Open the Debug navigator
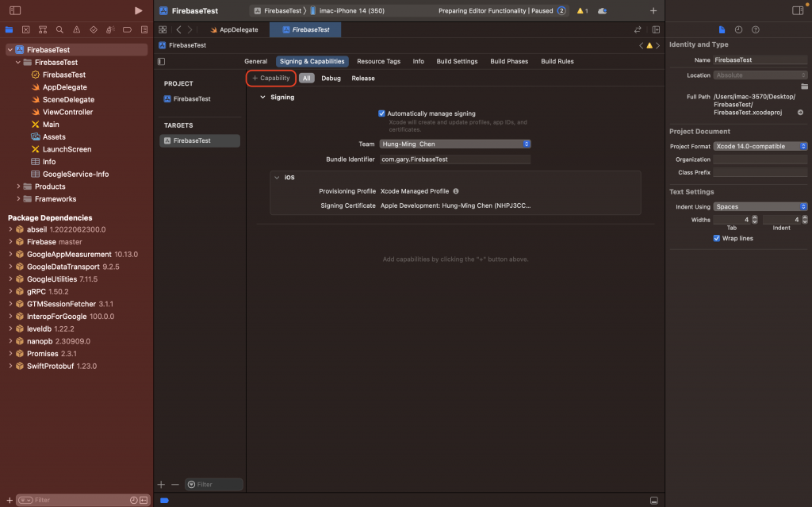Image resolution: width=812 pixels, height=507 pixels. (x=110, y=29)
